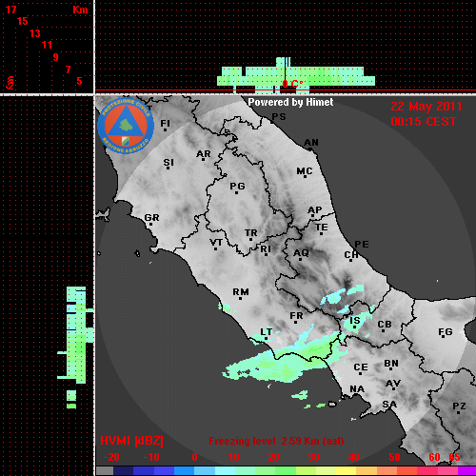Click the Protezione Civile Abruzzo logo
The width and height of the screenshot is (476, 476).
[x=126, y=126]
